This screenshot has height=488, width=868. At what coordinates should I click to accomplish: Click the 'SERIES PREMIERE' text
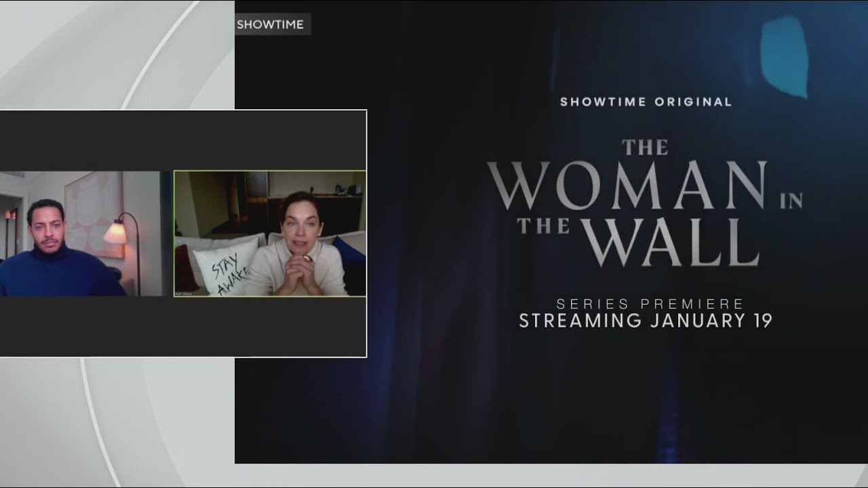tap(650, 304)
